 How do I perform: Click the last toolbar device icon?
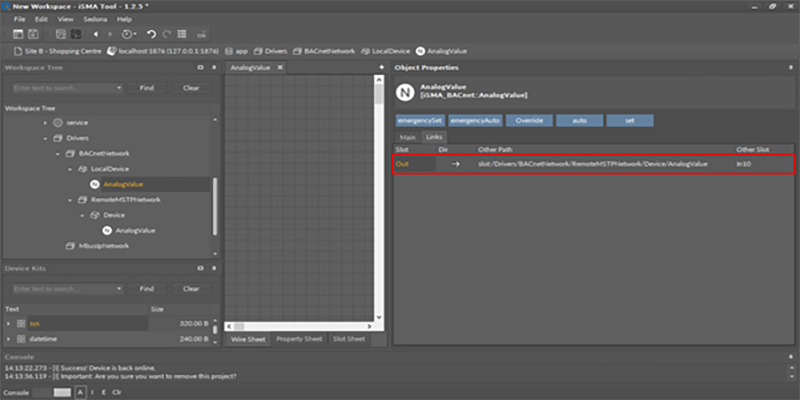(201, 34)
